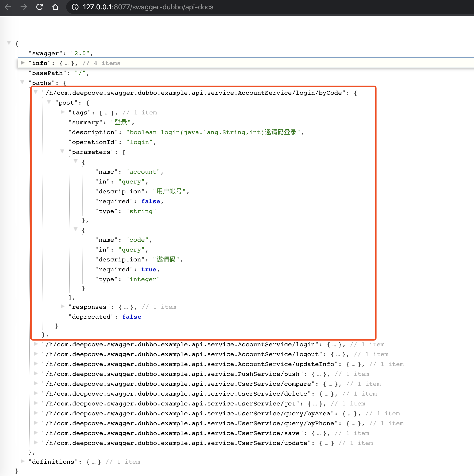Click the browser back arrow
This screenshot has width=474, height=476.
point(8,7)
